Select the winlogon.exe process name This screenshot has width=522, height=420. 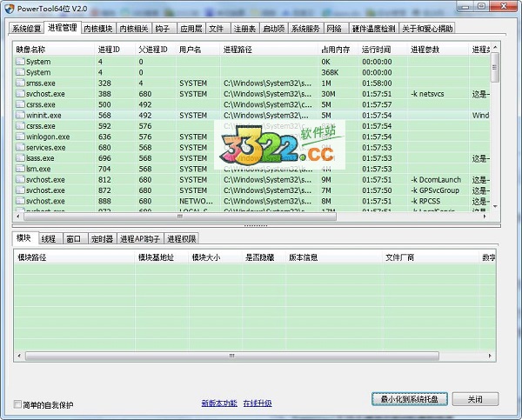pos(48,137)
